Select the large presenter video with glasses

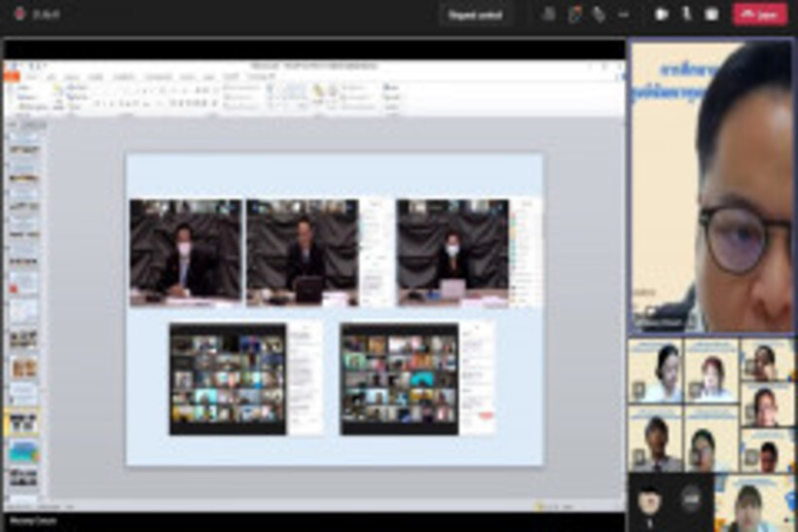click(x=711, y=187)
